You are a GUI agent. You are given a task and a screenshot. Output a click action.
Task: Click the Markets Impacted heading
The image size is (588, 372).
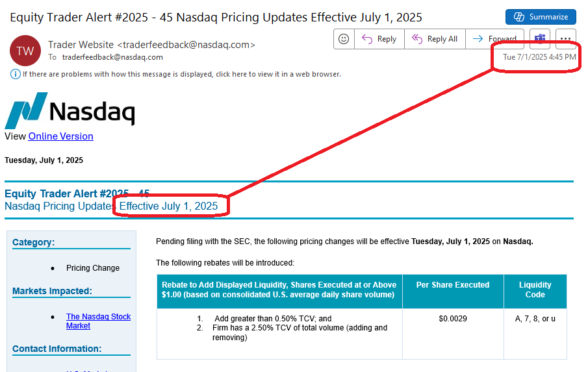52,291
